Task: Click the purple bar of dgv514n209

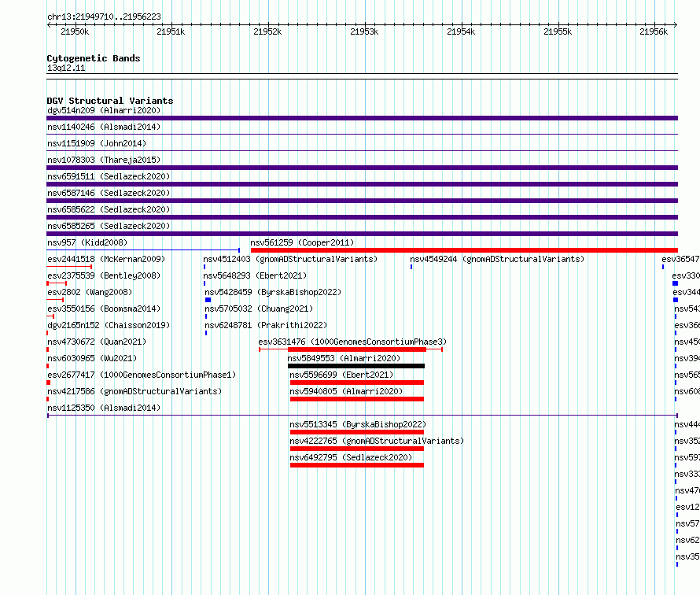Action: (362, 118)
